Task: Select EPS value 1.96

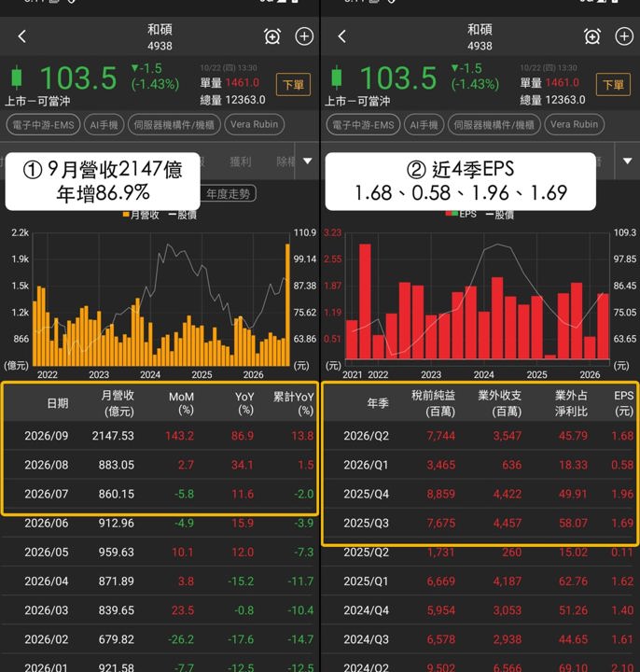Action: 622,494
